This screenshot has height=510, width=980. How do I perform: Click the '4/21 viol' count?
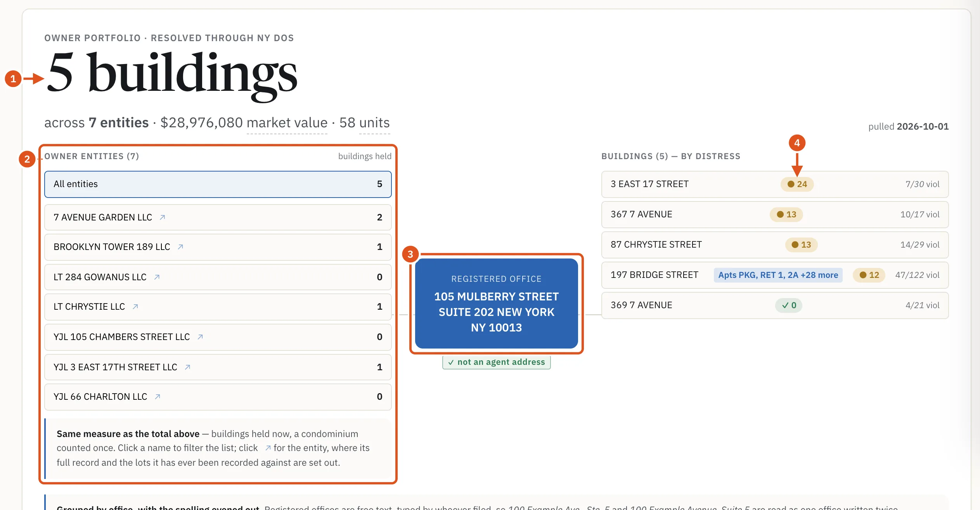(922, 305)
